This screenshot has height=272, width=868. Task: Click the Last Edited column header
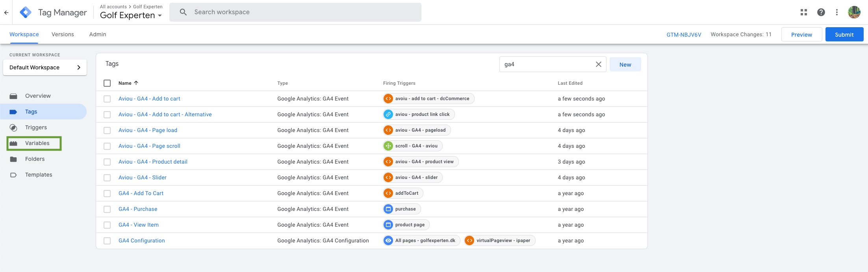tap(570, 83)
